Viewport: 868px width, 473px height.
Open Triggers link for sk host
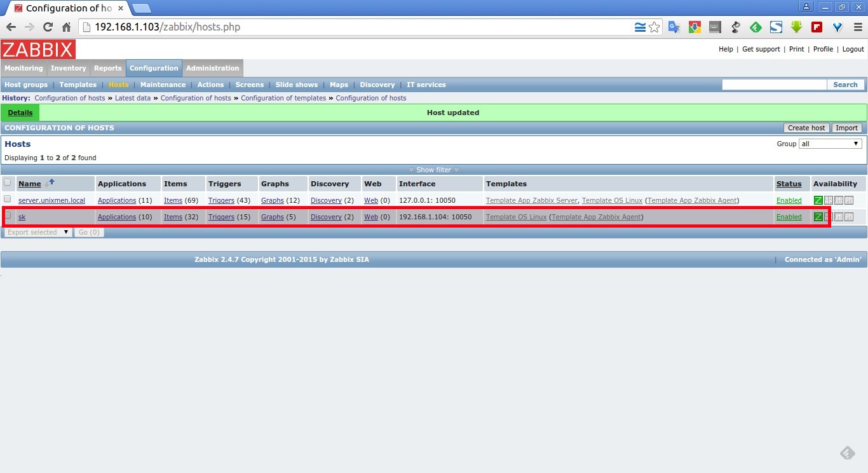point(221,217)
